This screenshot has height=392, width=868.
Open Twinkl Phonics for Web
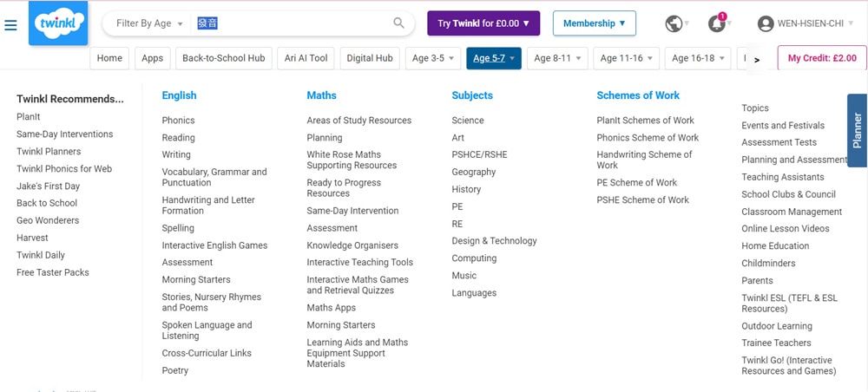[x=64, y=168]
